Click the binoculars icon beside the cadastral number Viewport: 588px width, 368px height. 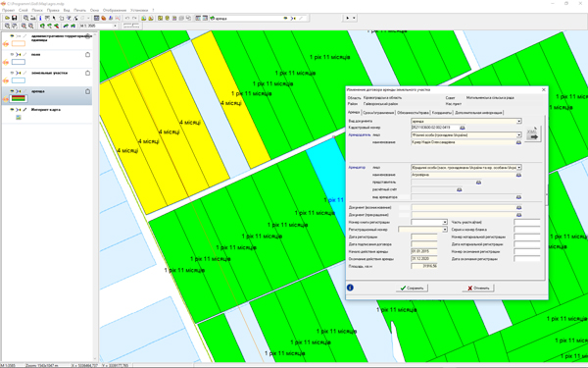(462, 128)
